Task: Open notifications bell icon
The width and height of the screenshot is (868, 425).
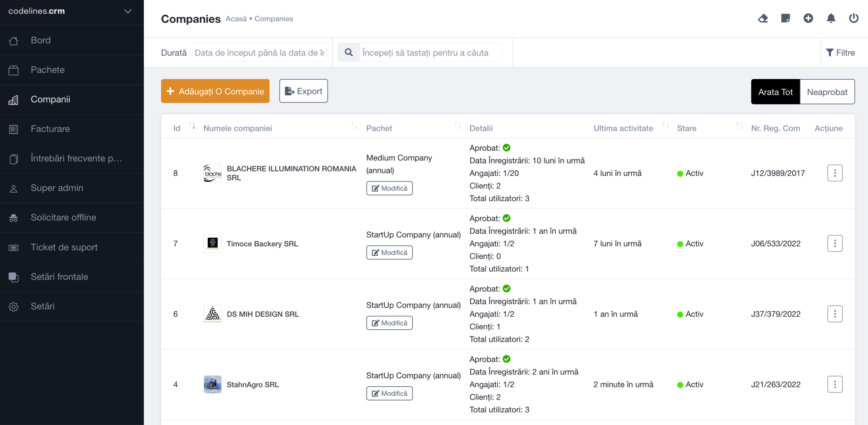Action: pyautogui.click(x=831, y=18)
